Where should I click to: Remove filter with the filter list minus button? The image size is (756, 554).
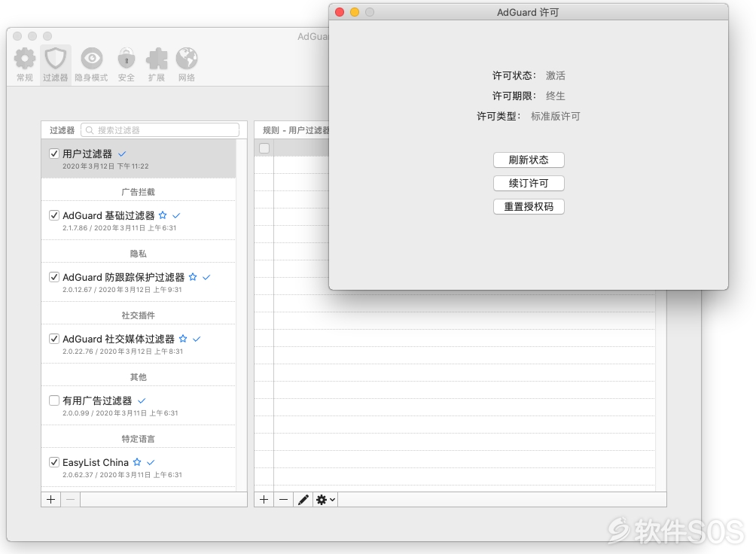(x=70, y=500)
